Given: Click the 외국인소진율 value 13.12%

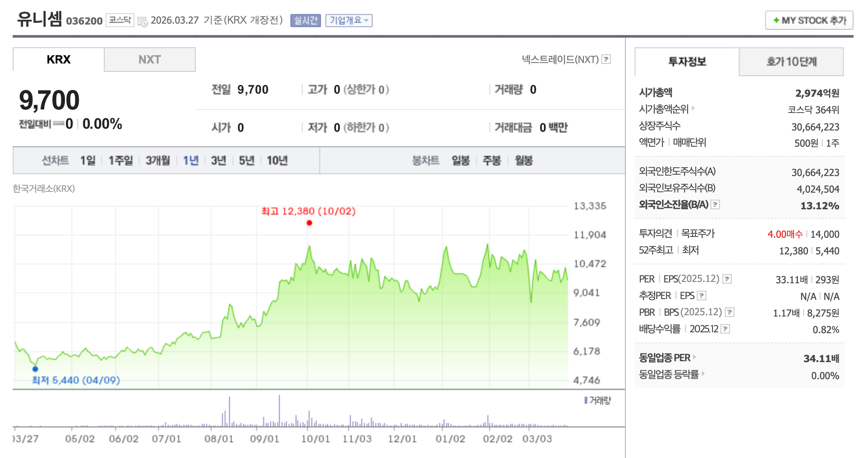Looking at the screenshot, I should tap(820, 206).
